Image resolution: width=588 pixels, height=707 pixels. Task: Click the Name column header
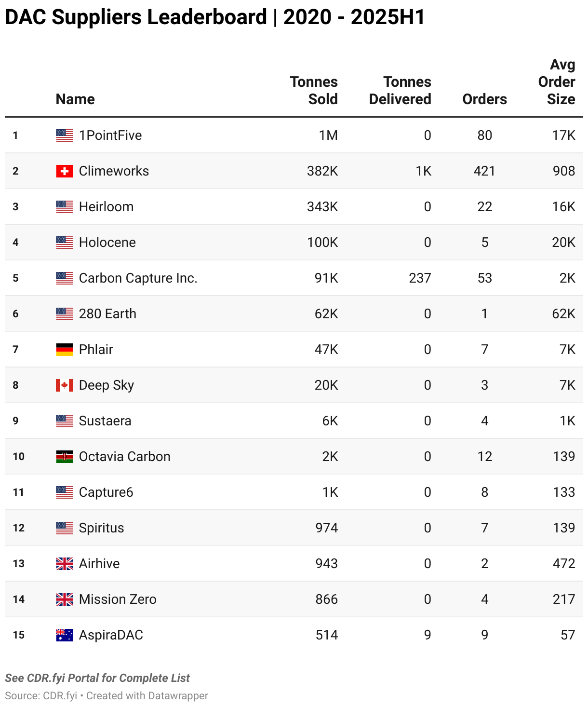tap(75, 99)
